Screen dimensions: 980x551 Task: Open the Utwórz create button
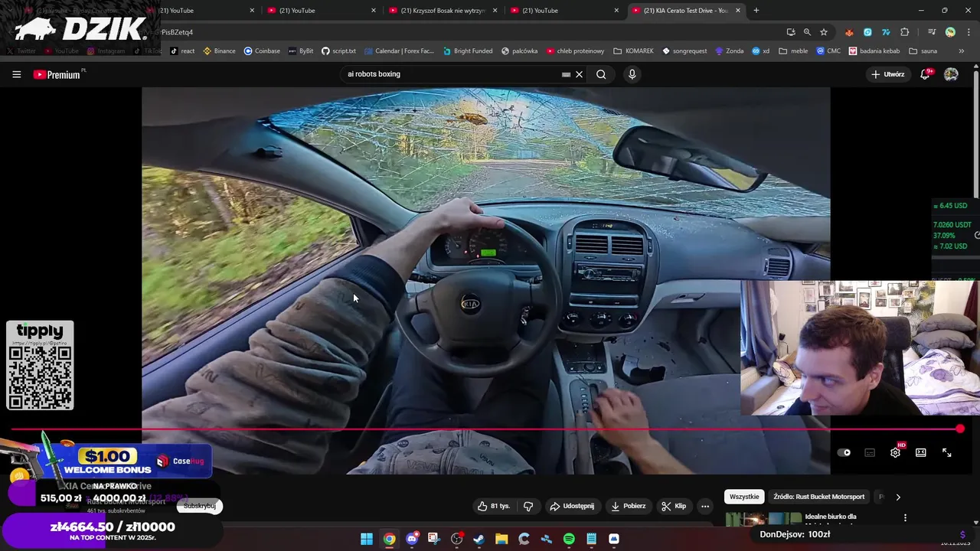point(888,74)
